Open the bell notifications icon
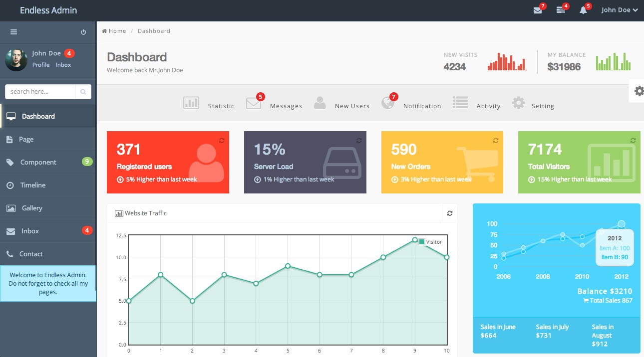Screen dimensions: 644x357 [x=583, y=10]
